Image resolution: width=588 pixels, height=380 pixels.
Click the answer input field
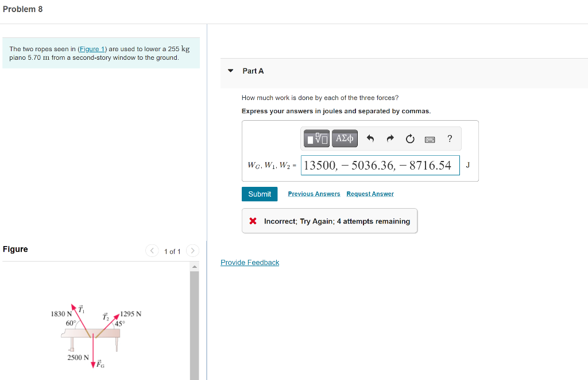[380, 165]
